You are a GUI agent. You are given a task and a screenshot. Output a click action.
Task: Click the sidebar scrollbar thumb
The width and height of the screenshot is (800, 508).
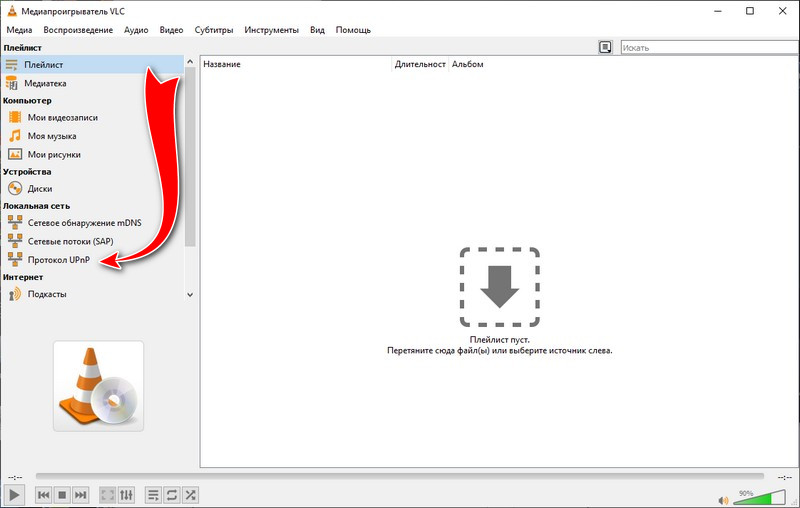190,157
